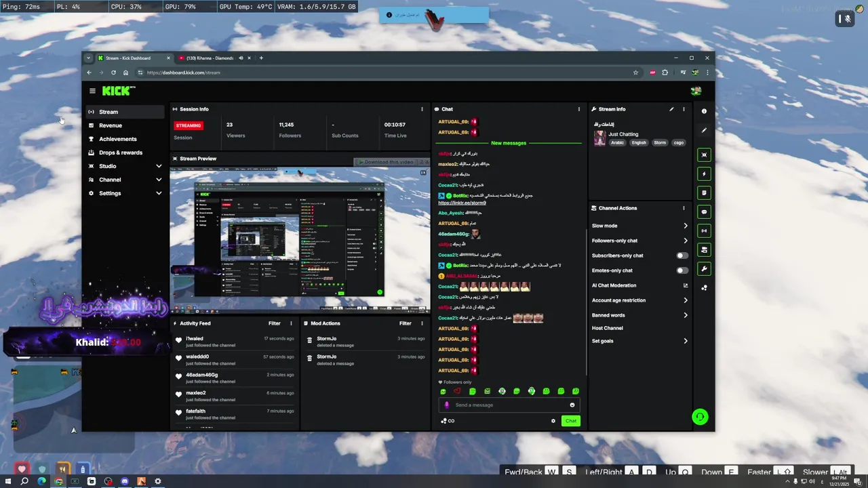Click the chat bubble icon in right sidebar

tap(704, 212)
